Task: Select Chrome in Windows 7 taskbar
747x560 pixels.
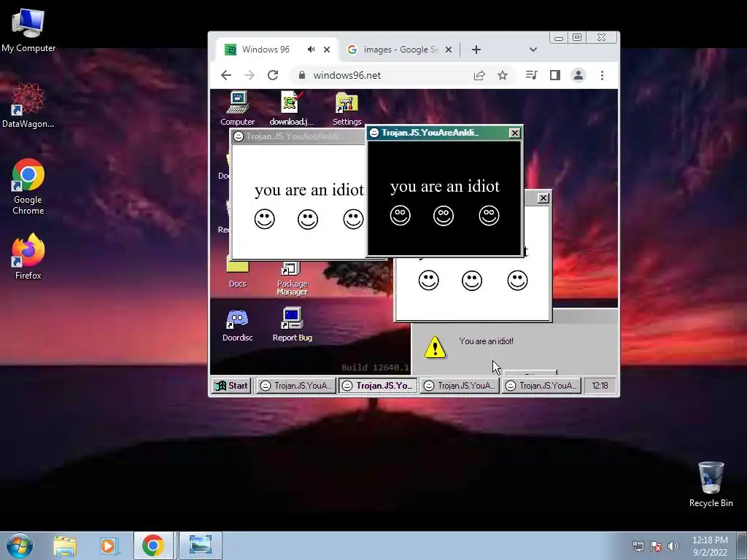Action: coord(153,545)
